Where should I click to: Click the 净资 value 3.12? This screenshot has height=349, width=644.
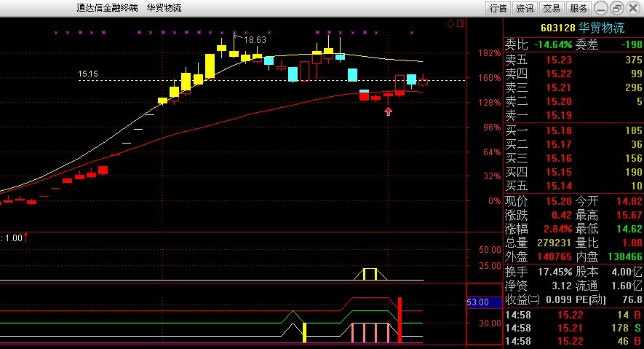pos(561,286)
